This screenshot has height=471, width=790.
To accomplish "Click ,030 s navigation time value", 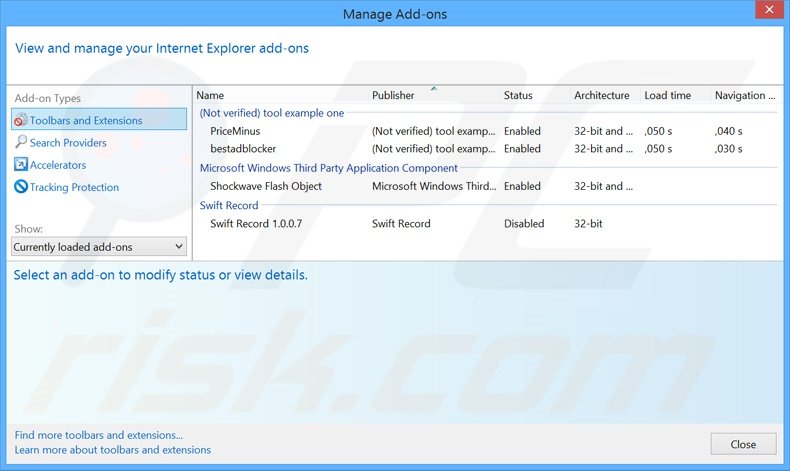I will 728,149.
